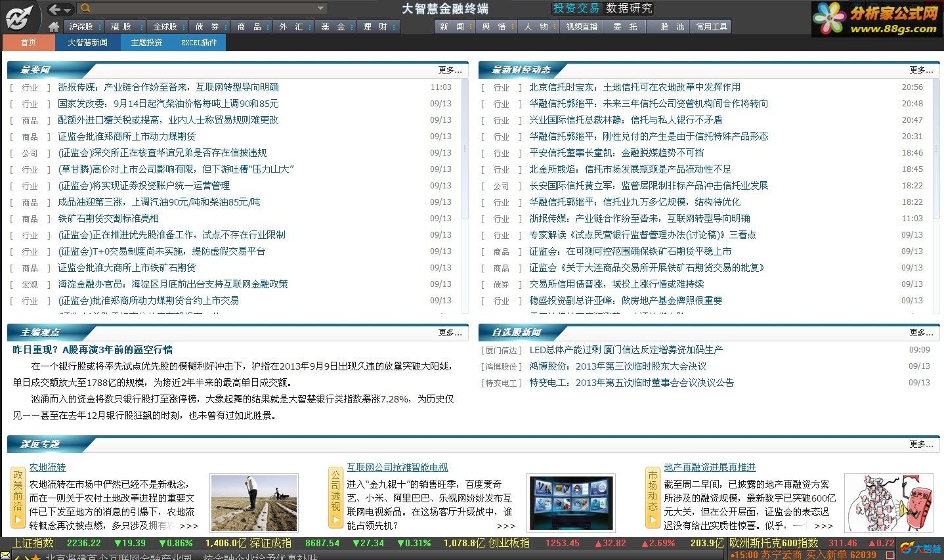Click the 政策前沿 category badge
The width and height of the screenshot is (944, 560).
[x=18, y=498]
